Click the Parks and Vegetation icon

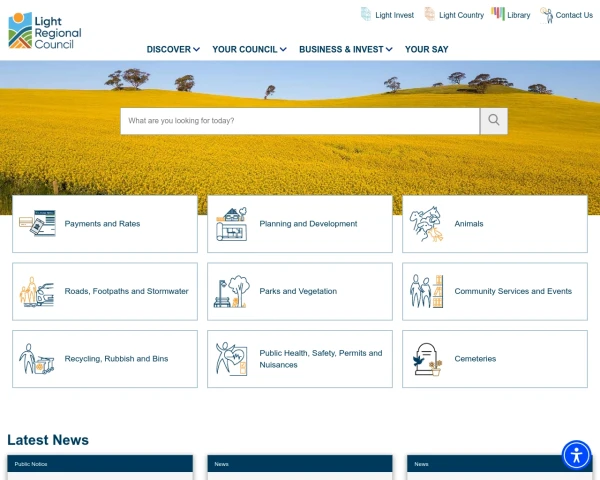point(231,291)
